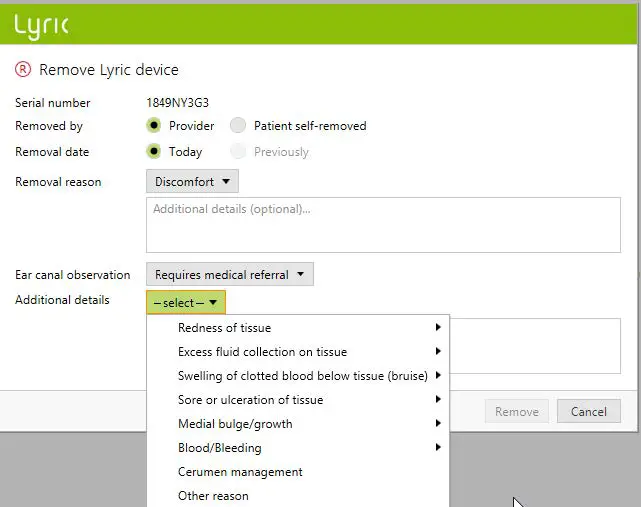This screenshot has height=507, width=641.
Task: Expand Sore or ulceration submenu arrow
Action: click(x=438, y=399)
